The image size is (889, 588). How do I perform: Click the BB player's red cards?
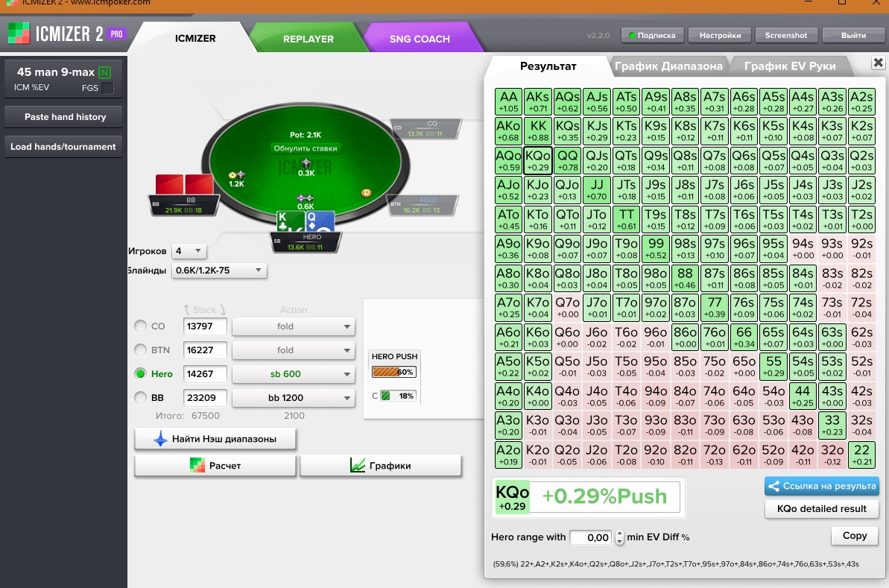coord(184,184)
